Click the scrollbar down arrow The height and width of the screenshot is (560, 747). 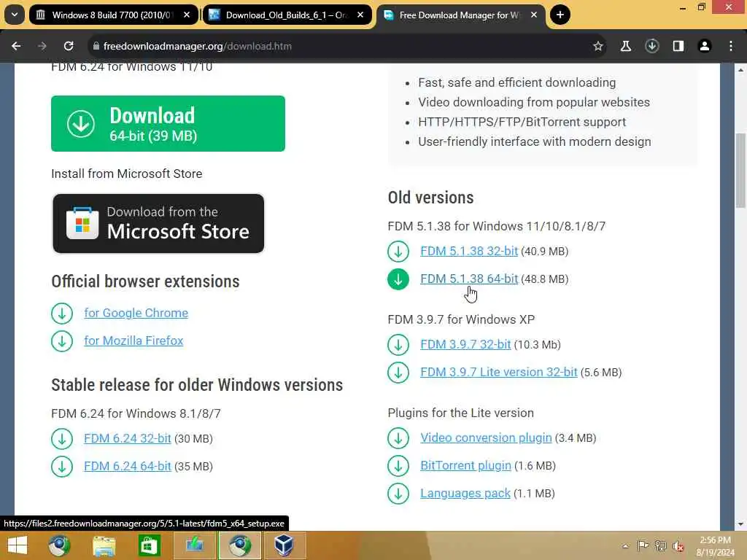pyautogui.click(x=741, y=524)
